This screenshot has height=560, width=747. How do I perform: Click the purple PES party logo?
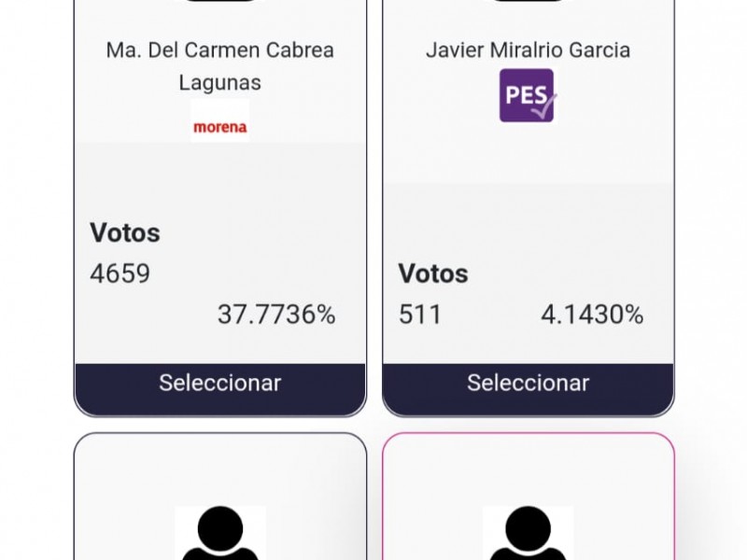click(x=528, y=95)
